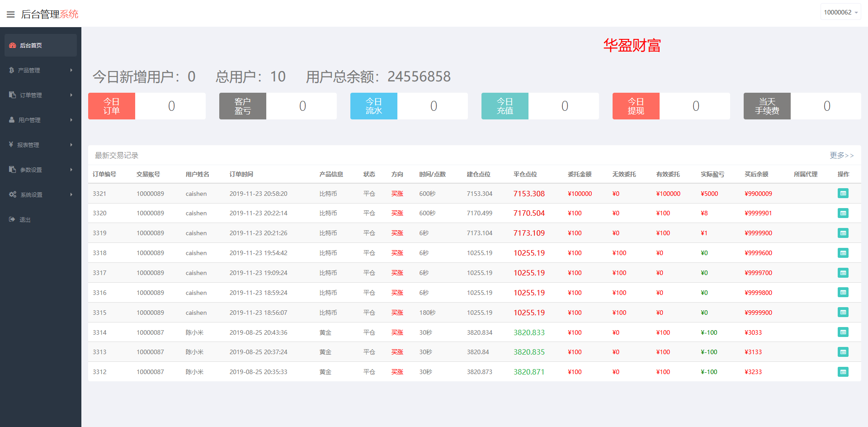Viewport: 868px width, 427px height.
Task: Click the 更多>> link
Action: pos(841,155)
